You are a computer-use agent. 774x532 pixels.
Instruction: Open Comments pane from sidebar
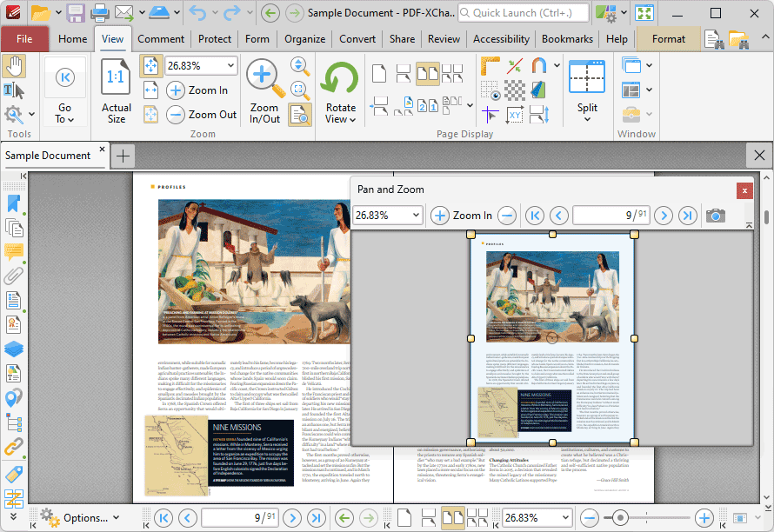14,252
